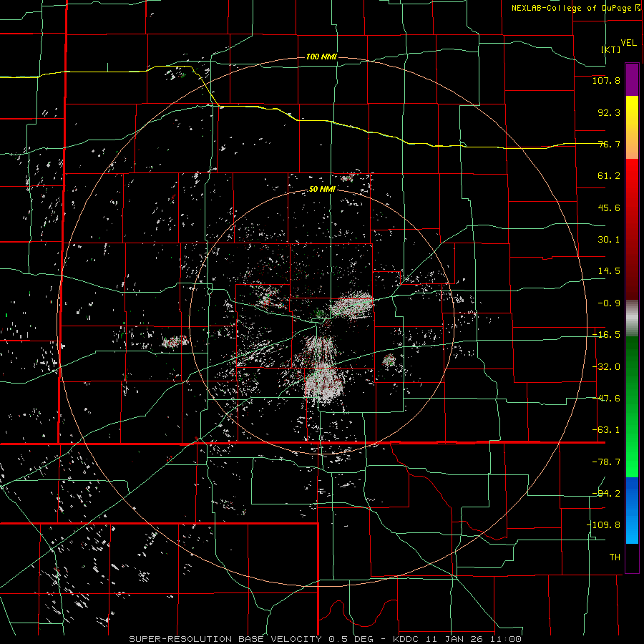Select the -47.6 velocity scale value
Screen dimensions: 644x644
coord(606,399)
